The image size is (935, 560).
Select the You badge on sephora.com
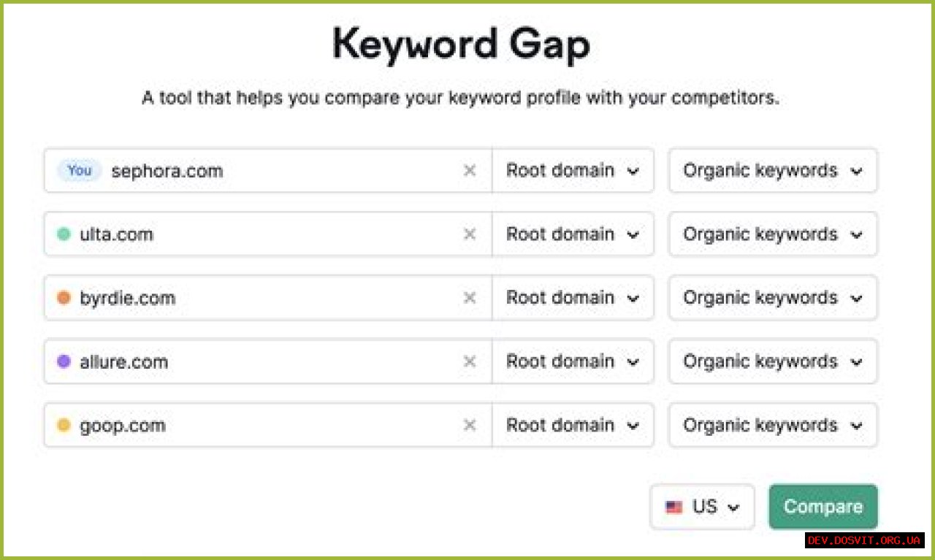78,170
